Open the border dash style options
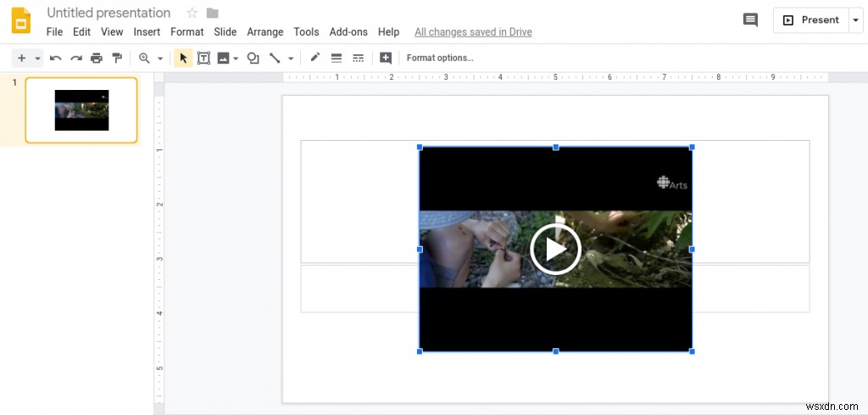 (x=358, y=58)
